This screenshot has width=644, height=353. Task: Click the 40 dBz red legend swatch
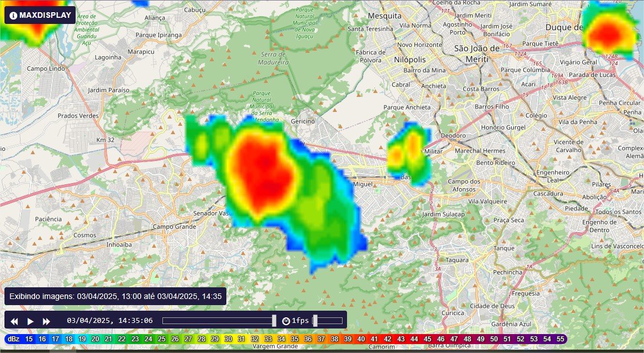(x=361, y=339)
